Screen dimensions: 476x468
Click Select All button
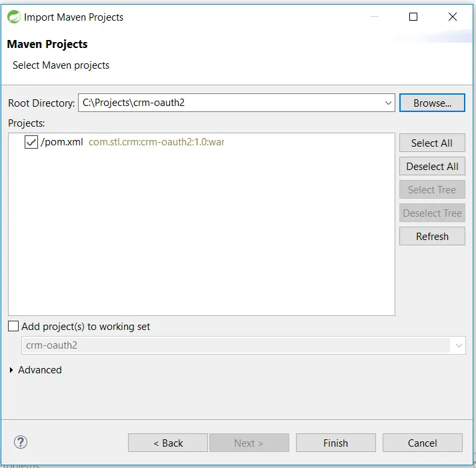[432, 143]
